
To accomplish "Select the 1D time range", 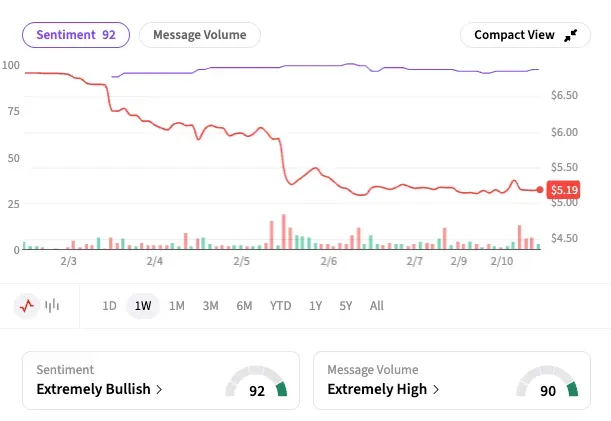I will (x=110, y=306).
